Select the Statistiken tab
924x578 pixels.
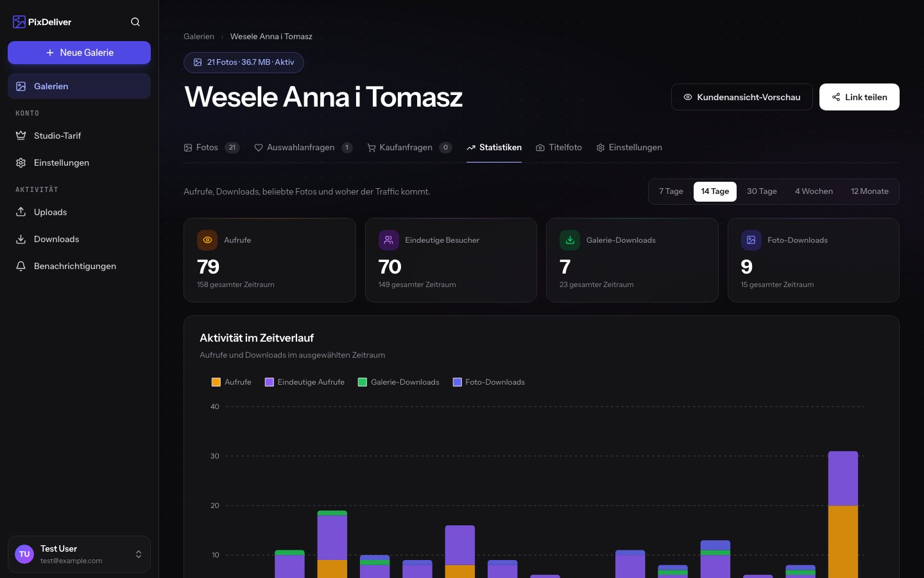tap(494, 148)
